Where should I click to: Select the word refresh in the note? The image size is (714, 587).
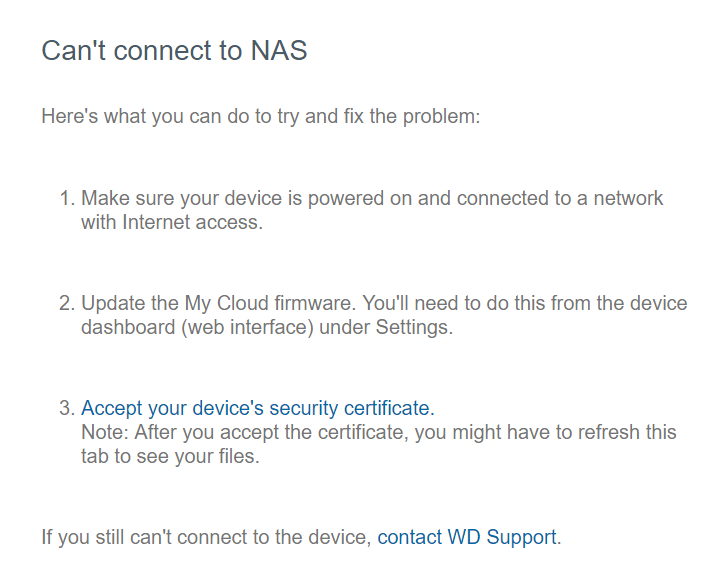(608, 432)
